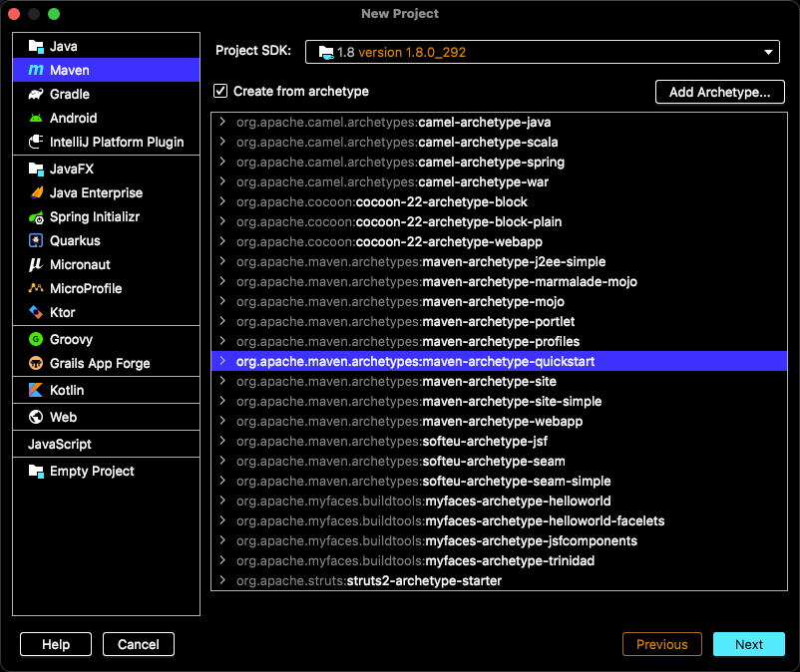Select the Android project type label

pos(74,118)
